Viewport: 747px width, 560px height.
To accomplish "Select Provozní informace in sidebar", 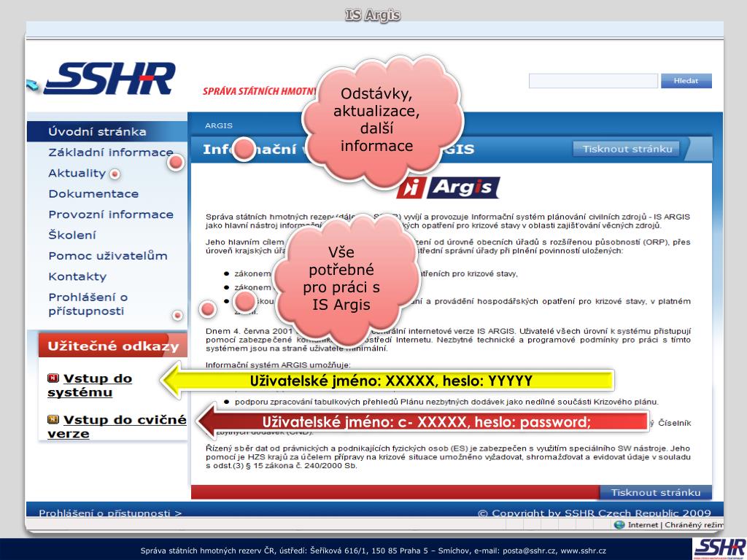I will [x=111, y=214].
